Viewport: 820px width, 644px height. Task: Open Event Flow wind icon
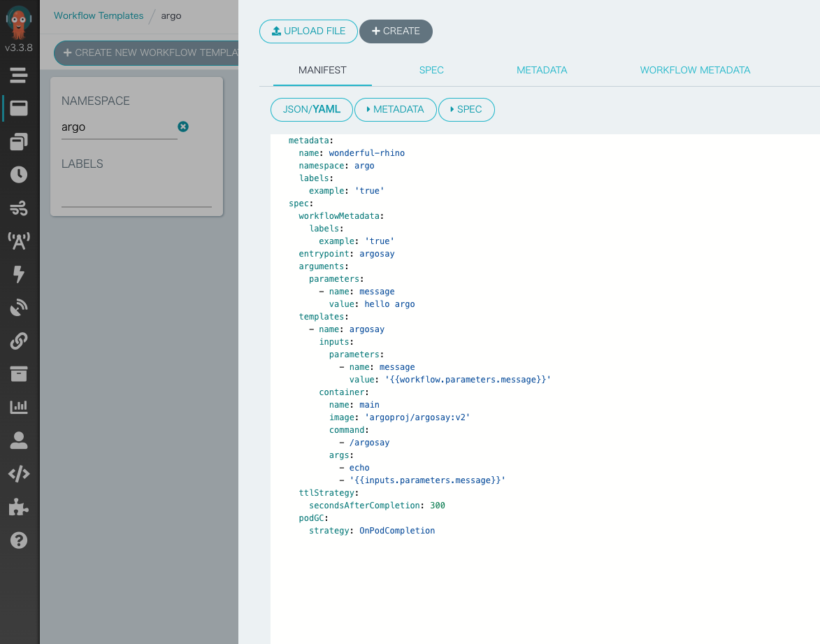tap(19, 208)
